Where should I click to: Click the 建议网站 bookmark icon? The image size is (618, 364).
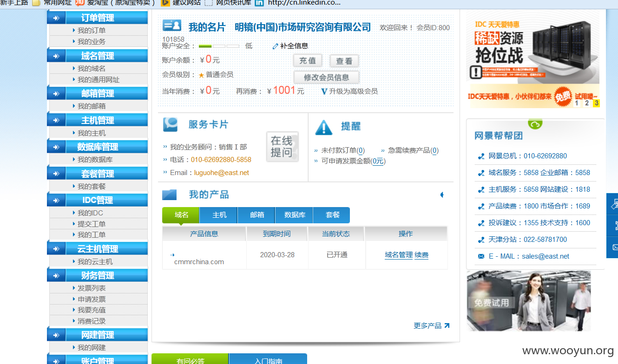pyautogui.click(x=165, y=3)
